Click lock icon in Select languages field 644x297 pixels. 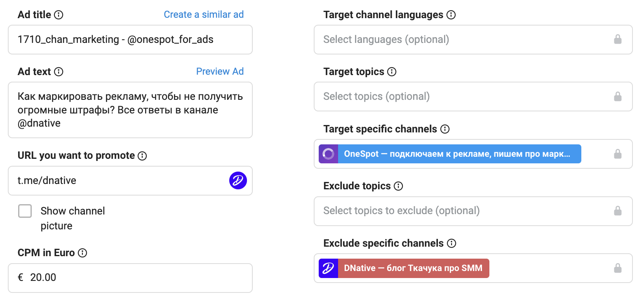[x=618, y=40]
